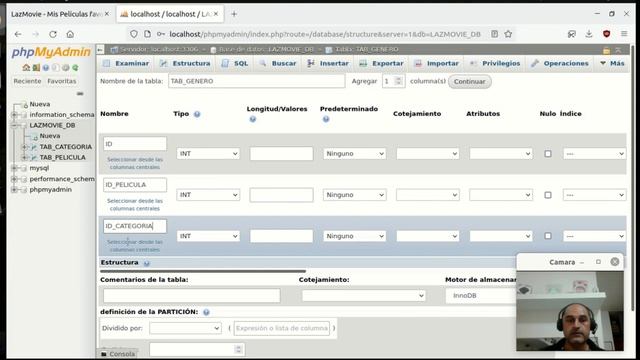
Task: Click the green reload navigation icon in sidebar
Action: 75,67
